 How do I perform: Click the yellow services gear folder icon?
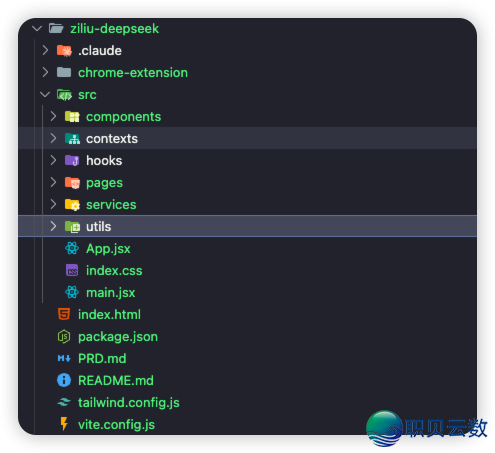pyautogui.click(x=72, y=205)
